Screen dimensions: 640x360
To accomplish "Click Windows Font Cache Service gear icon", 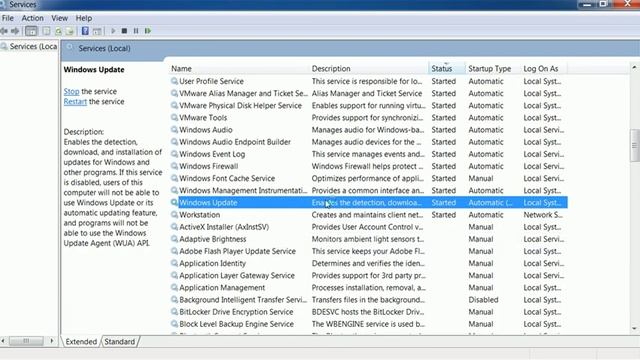I will point(174,178).
